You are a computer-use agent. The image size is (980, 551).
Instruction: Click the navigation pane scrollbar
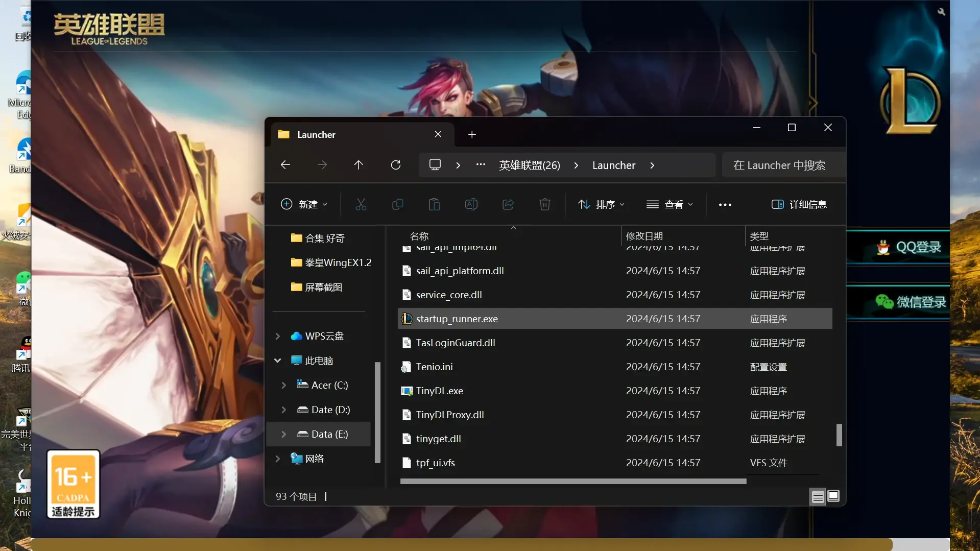click(x=377, y=413)
